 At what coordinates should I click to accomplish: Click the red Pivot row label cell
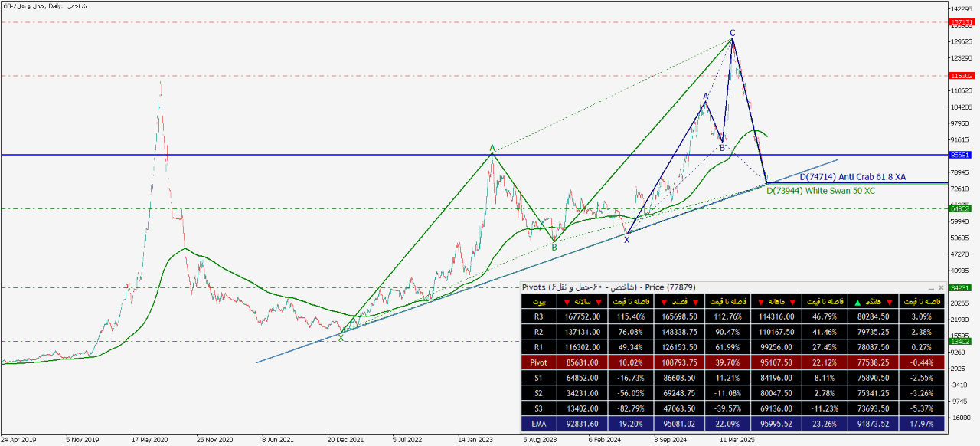pos(540,362)
